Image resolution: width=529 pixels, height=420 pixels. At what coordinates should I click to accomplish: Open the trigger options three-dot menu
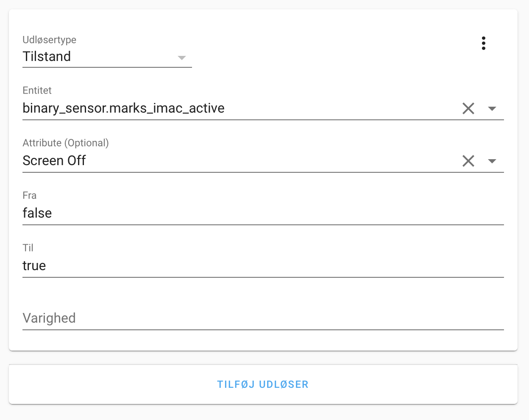pos(483,43)
